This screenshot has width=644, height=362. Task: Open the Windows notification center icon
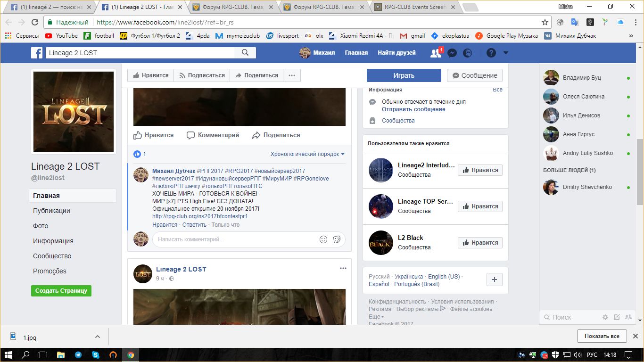point(628,355)
